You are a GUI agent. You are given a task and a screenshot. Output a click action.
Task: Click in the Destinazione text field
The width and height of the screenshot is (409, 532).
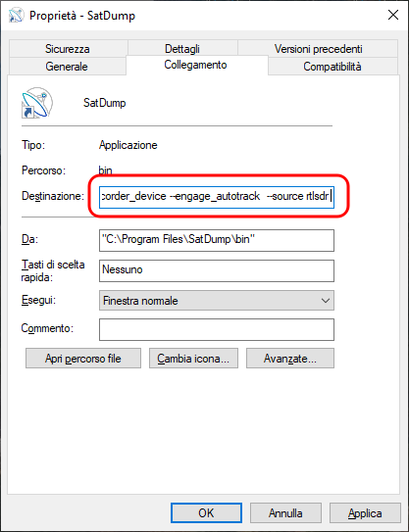tap(217, 197)
